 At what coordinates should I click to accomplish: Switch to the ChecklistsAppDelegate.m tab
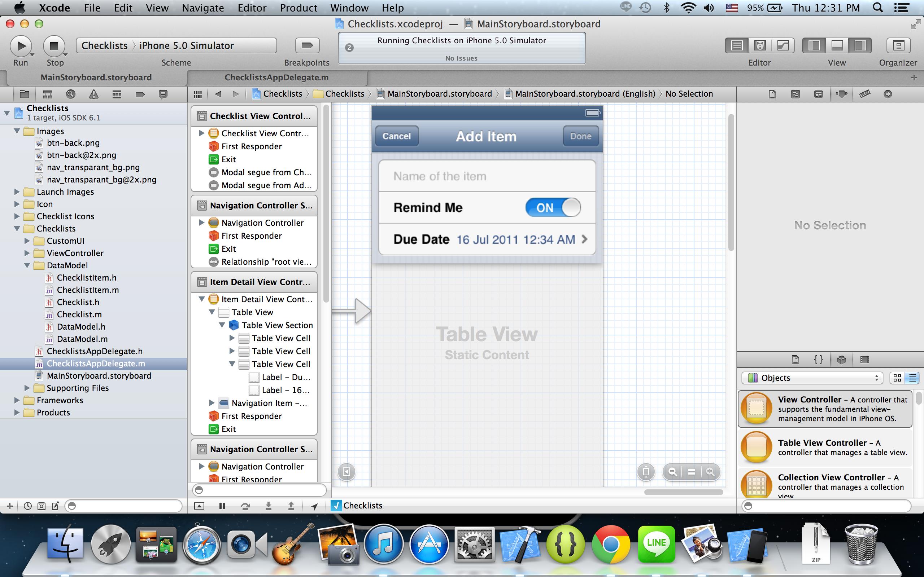click(x=276, y=78)
